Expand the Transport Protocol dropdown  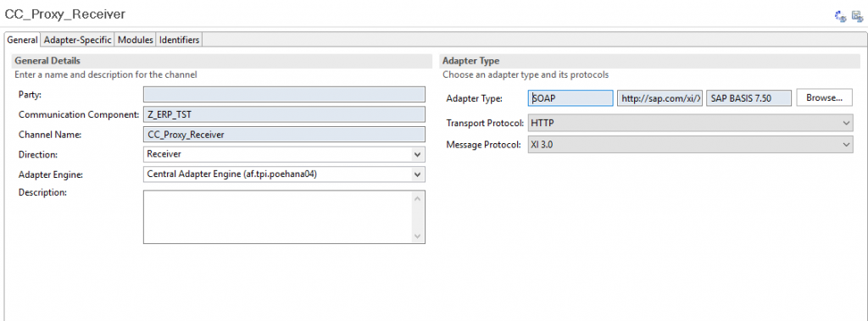[x=690, y=123]
